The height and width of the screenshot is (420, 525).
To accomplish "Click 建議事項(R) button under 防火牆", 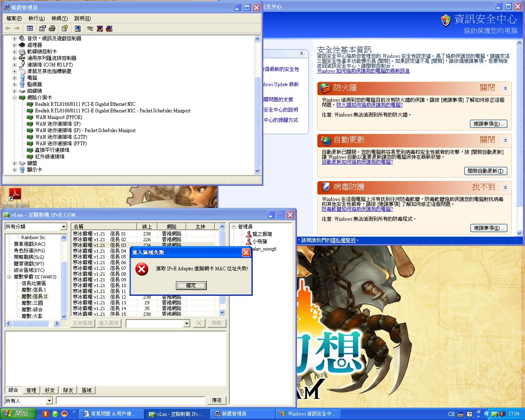I will click(488, 124).
